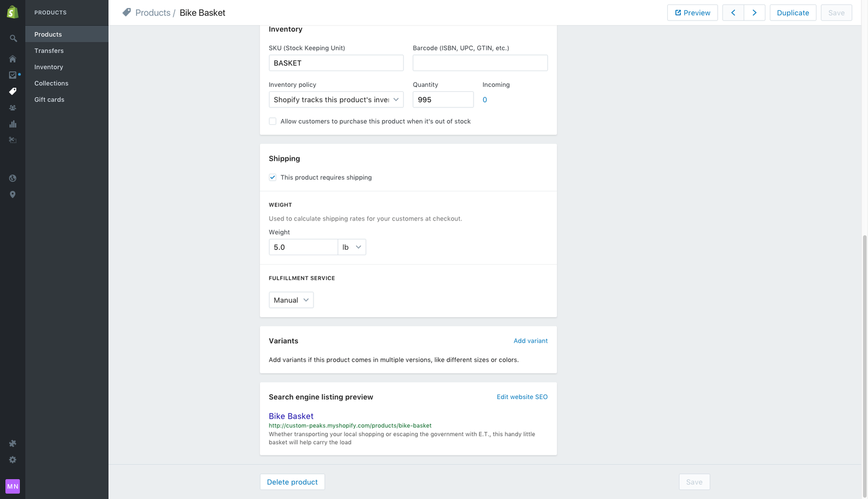Click the Products breadcrumb link
This screenshot has height=499, width=868.
coord(153,12)
